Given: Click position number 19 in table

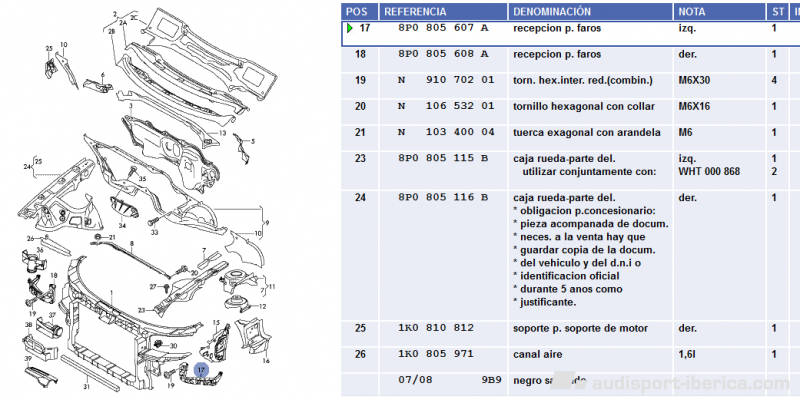Looking at the screenshot, I should pos(360,80).
